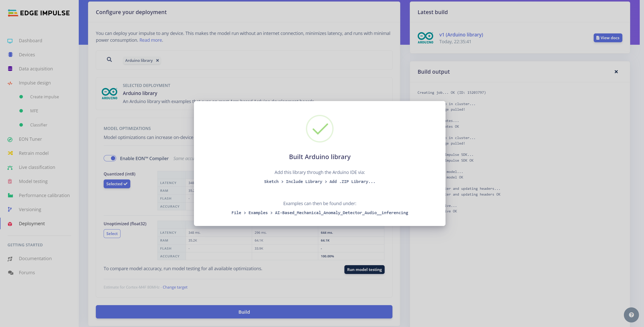Click Run model testing button

click(364, 269)
